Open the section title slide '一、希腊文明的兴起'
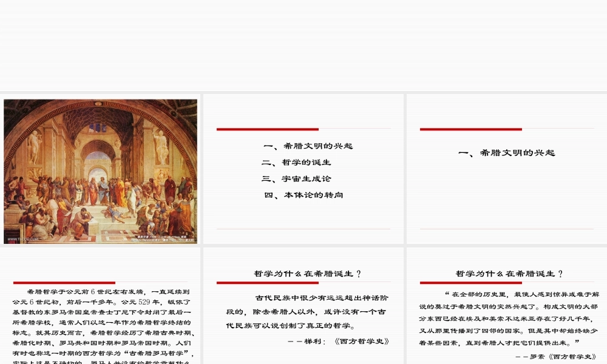 (x=507, y=169)
